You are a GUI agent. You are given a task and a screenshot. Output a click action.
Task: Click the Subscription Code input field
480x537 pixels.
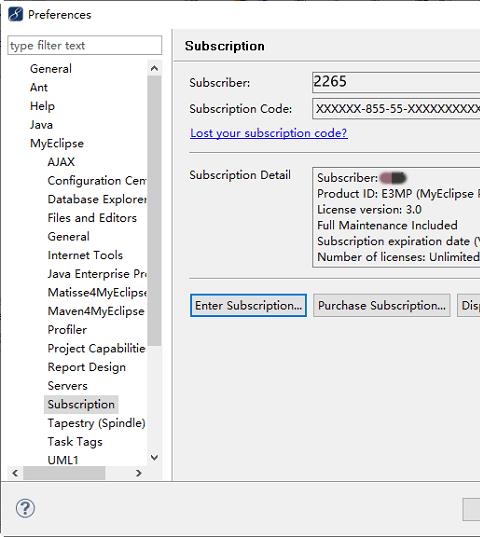[396, 109]
